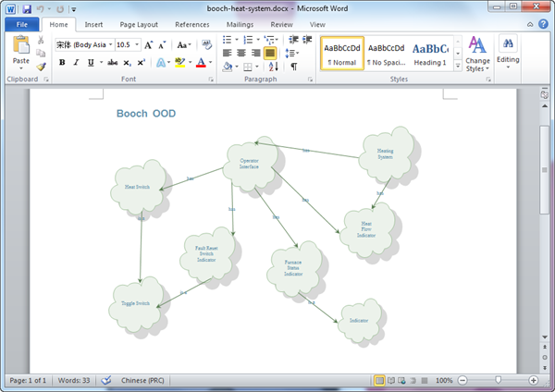This screenshot has width=555, height=392.
Task: Switch to the Page Layout tab
Action: tap(139, 24)
